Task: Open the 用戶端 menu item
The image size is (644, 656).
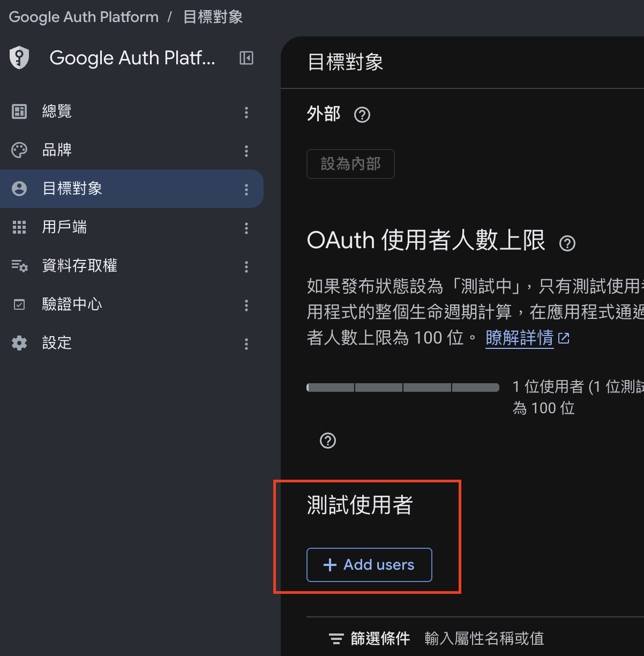Action: (x=131, y=227)
